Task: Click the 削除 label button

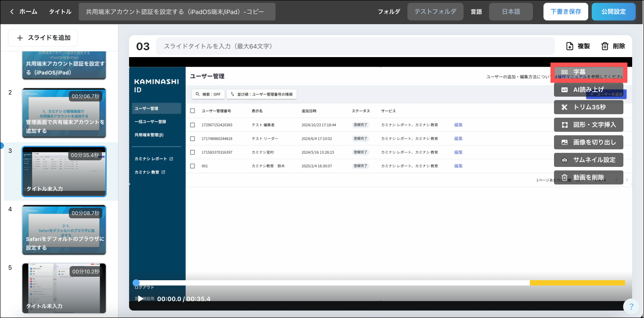Action: point(619,46)
